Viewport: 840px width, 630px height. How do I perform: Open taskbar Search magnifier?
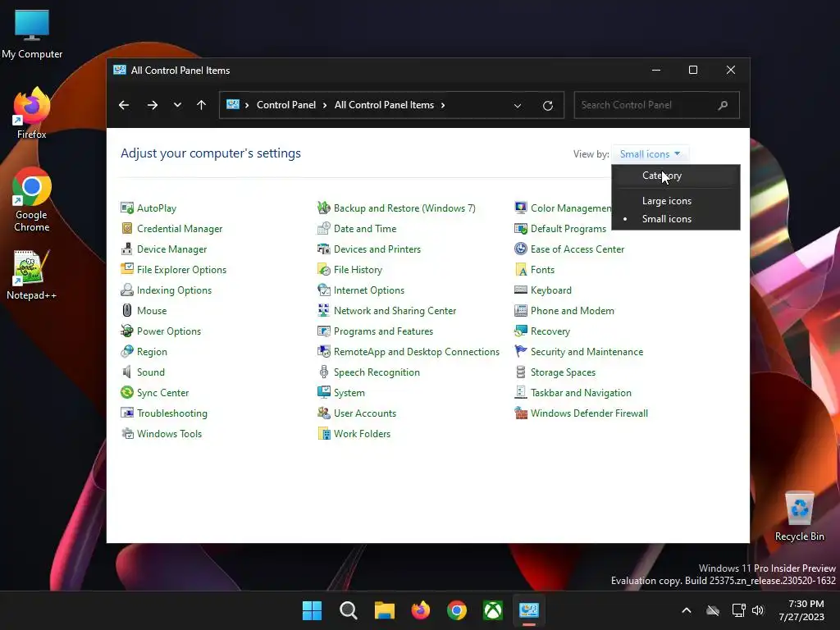point(348,610)
